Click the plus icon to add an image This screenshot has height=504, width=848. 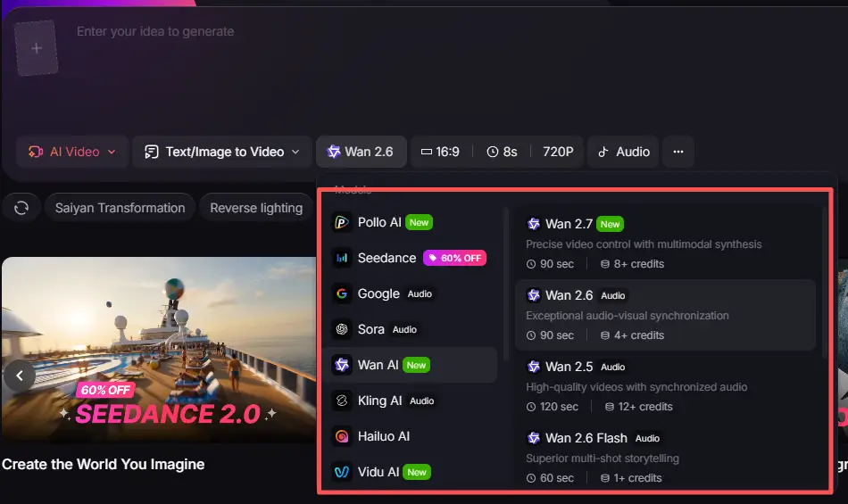click(37, 48)
